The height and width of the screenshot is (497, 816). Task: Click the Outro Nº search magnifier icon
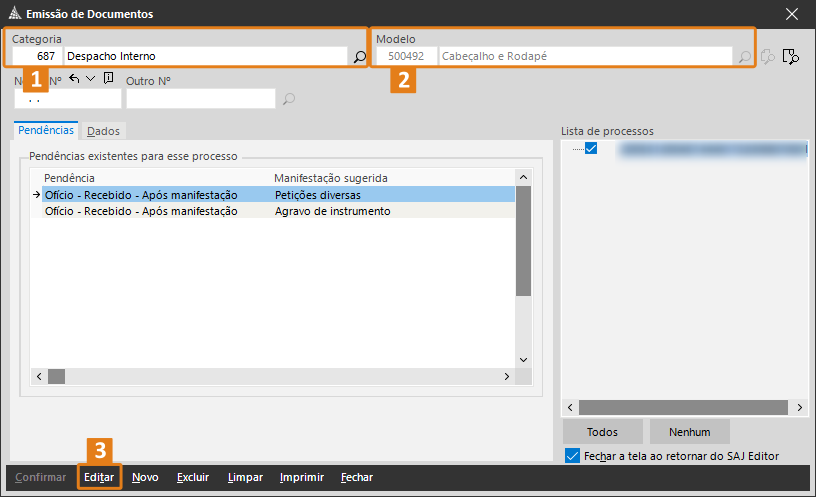click(289, 98)
